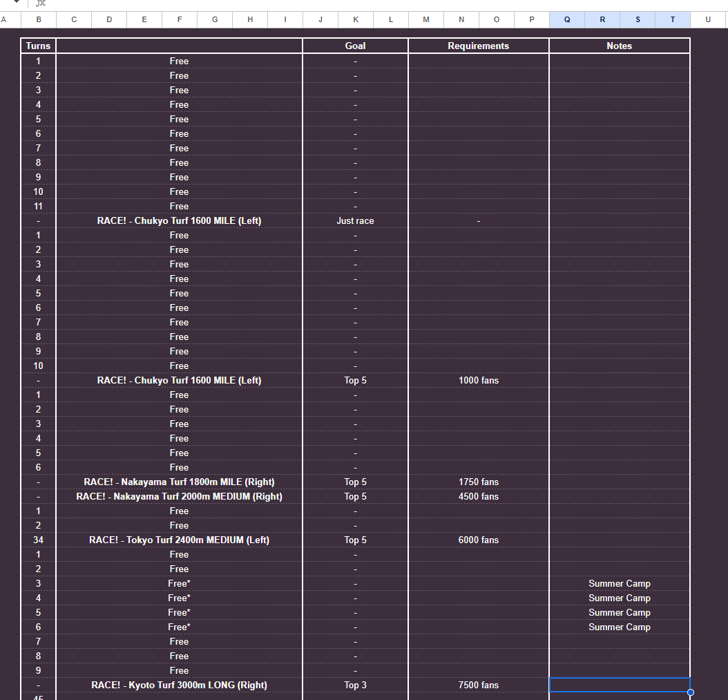
Task: Open the name box dropdown arrow
Action: click(17, 2)
